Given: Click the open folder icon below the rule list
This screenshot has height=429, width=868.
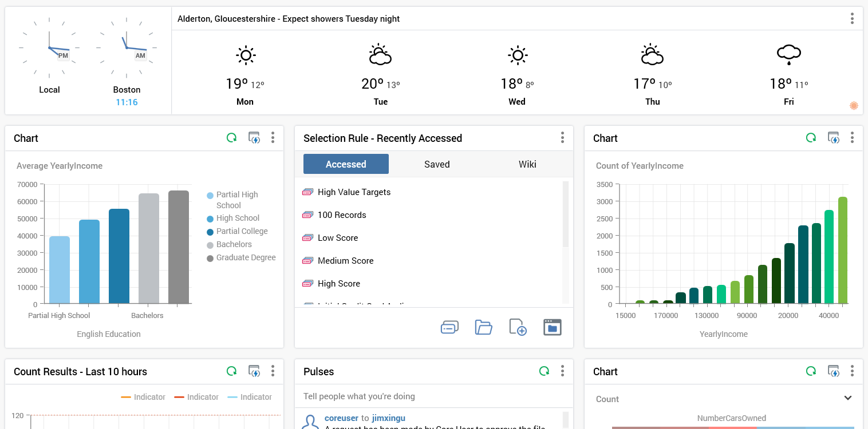Looking at the screenshot, I should coord(484,327).
